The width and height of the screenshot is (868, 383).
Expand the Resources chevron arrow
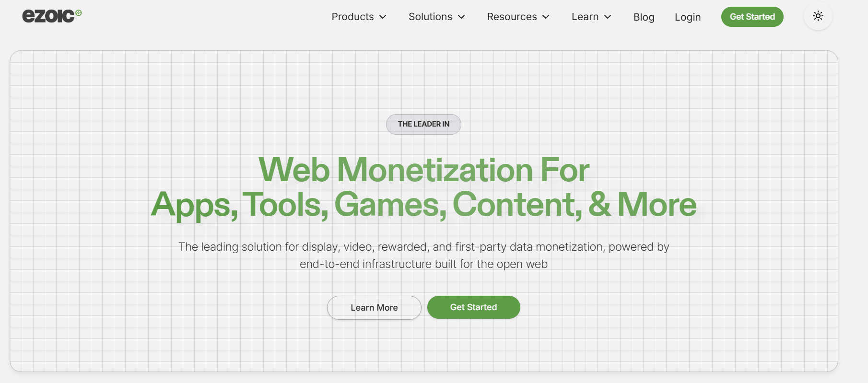pyautogui.click(x=546, y=17)
